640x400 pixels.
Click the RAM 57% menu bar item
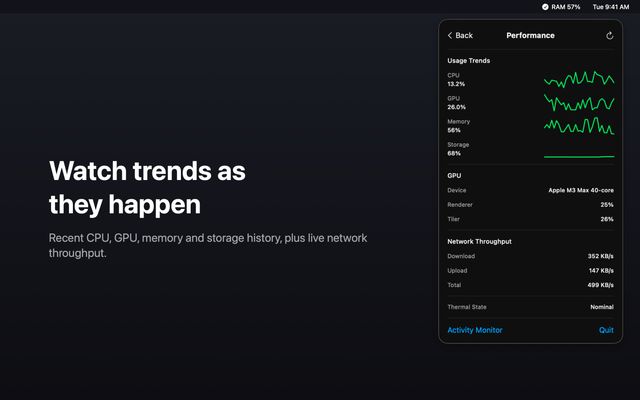tap(561, 7)
